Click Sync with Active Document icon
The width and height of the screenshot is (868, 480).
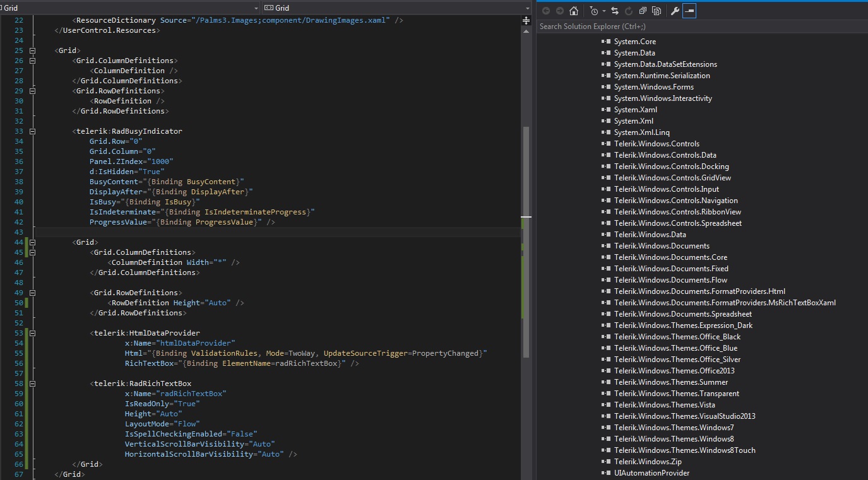(615, 11)
